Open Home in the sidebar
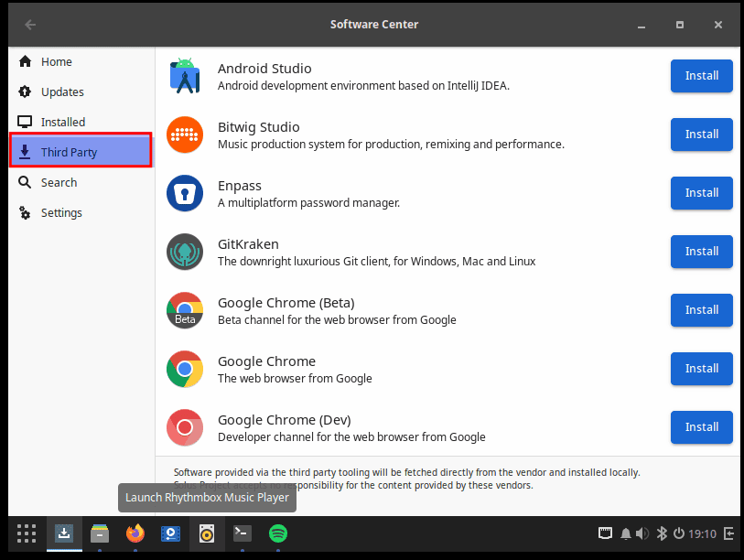This screenshot has width=744, height=560. (81, 61)
